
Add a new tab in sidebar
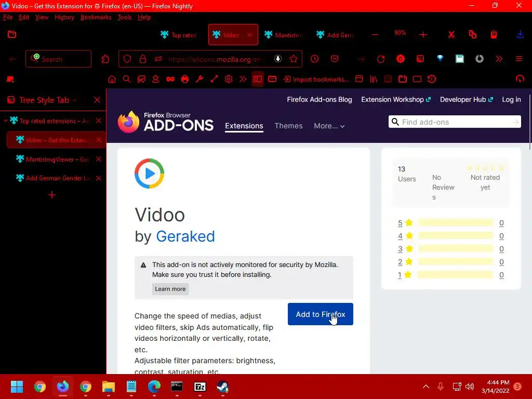click(x=52, y=195)
